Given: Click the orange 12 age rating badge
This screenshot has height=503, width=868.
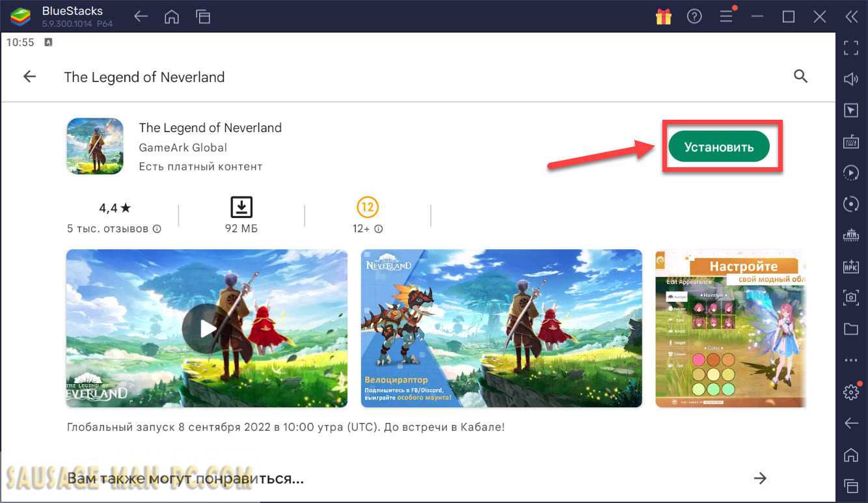Looking at the screenshot, I should (x=368, y=208).
